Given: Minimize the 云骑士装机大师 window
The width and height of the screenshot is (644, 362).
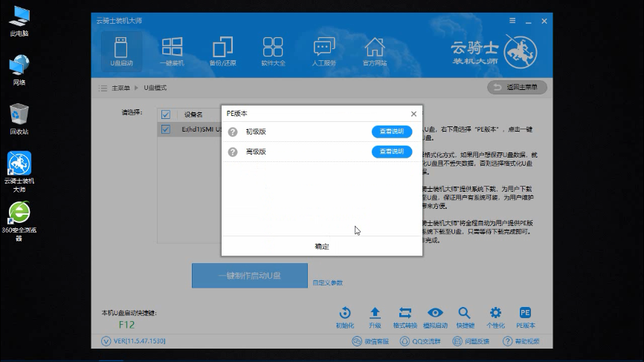Looking at the screenshot, I should coord(529,22).
